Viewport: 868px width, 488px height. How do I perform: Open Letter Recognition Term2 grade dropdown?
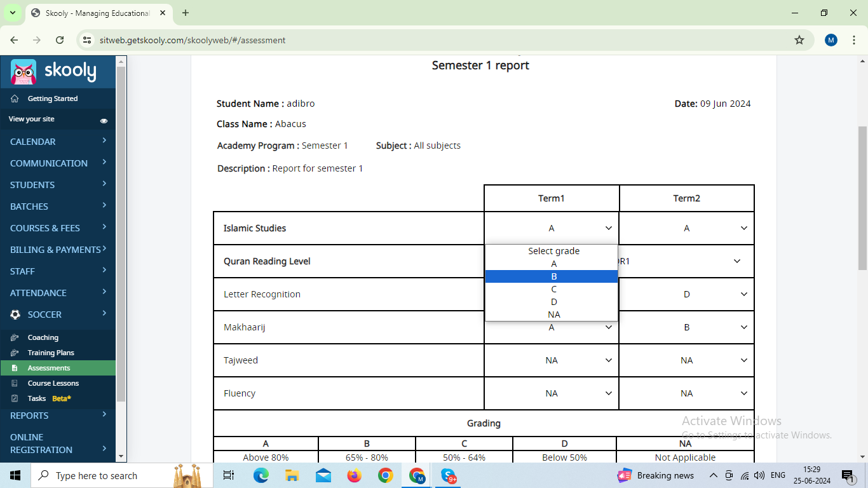click(687, 294)
